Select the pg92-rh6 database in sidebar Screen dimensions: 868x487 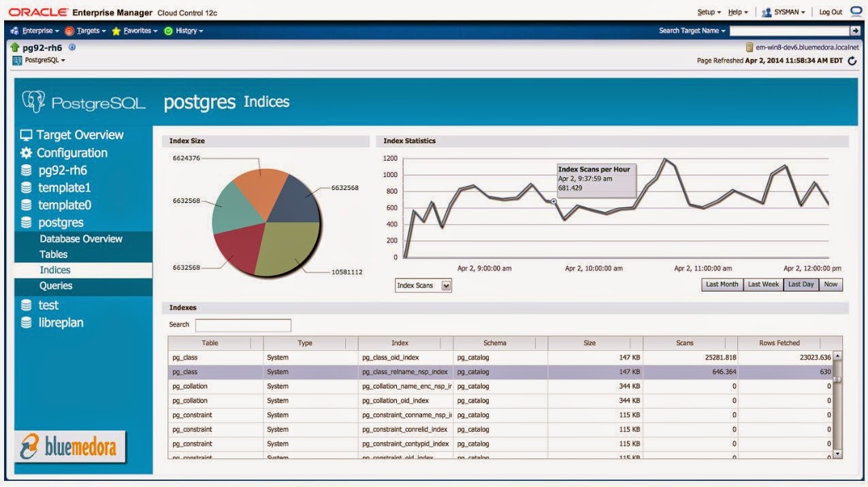(x=63, y=170)
